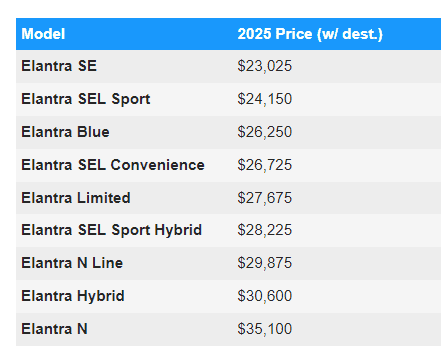The image size is (441, 360).
Task: Select the Elantra SEL Convenience label
Action: click(113, 165)
